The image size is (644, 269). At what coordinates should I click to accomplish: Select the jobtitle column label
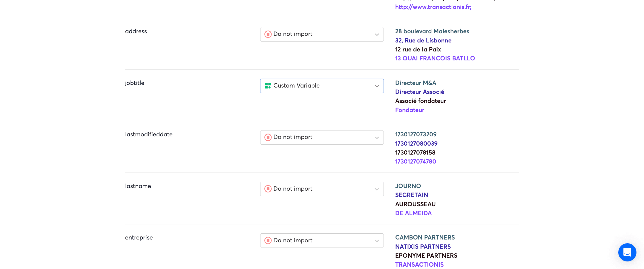click(135, 83)
